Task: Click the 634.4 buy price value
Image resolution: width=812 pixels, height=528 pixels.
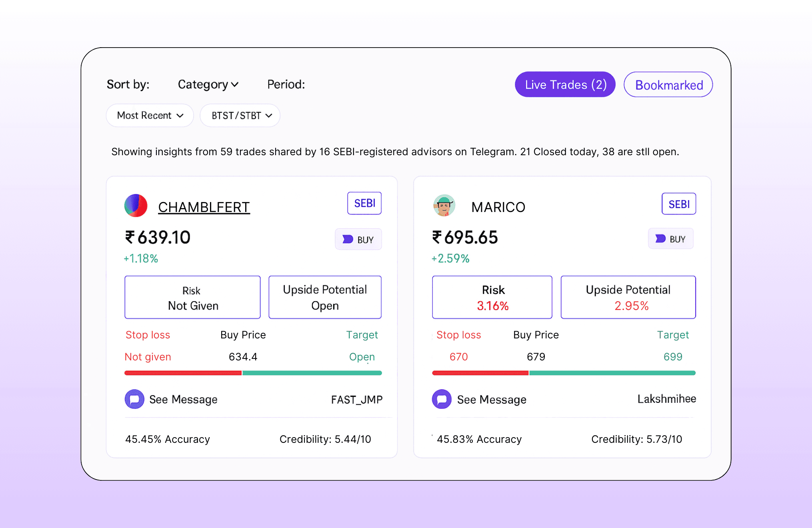Action: coord(243,356)
